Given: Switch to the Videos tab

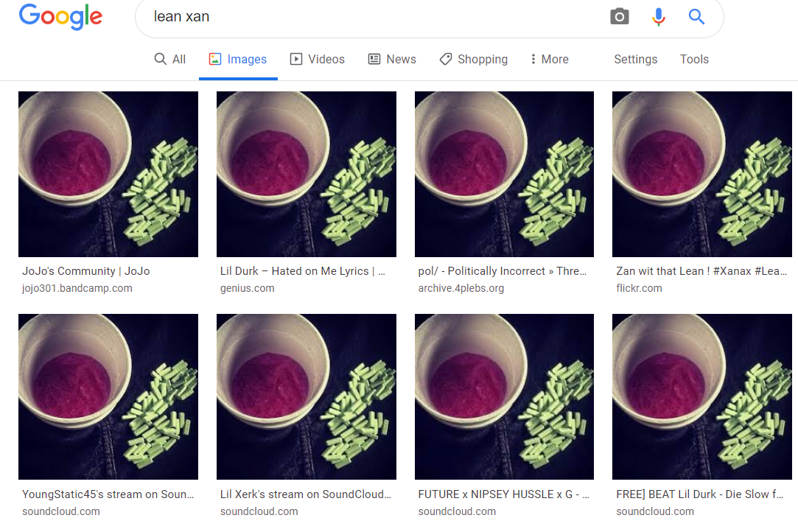Looking at the screenshot, I should point(318,60).
